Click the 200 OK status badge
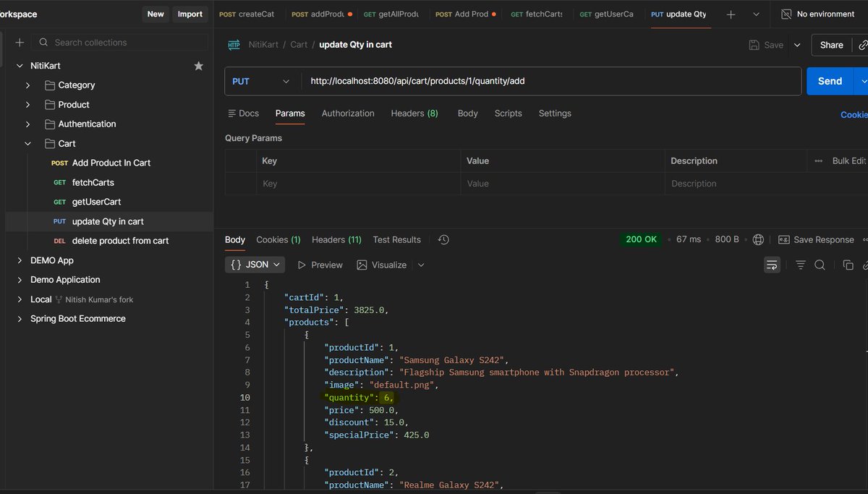 point(642,239)
